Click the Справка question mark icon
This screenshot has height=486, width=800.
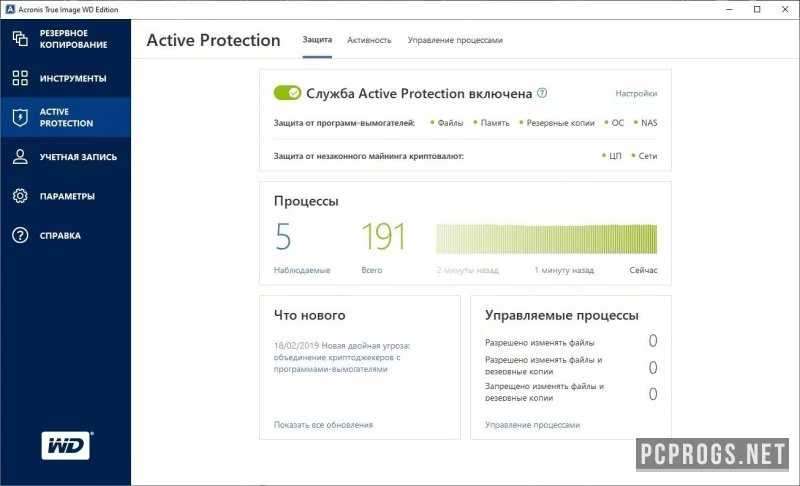coord(20,235)
